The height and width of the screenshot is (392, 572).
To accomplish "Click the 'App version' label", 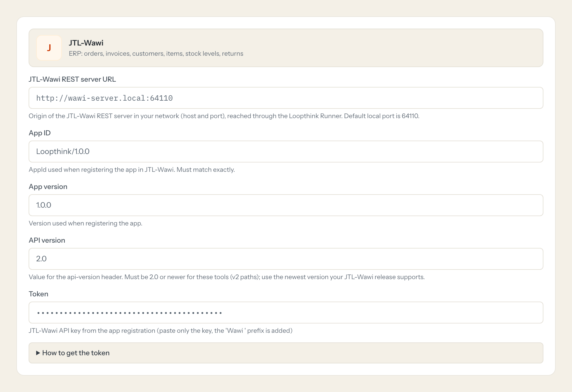I will tap(48, 187).
